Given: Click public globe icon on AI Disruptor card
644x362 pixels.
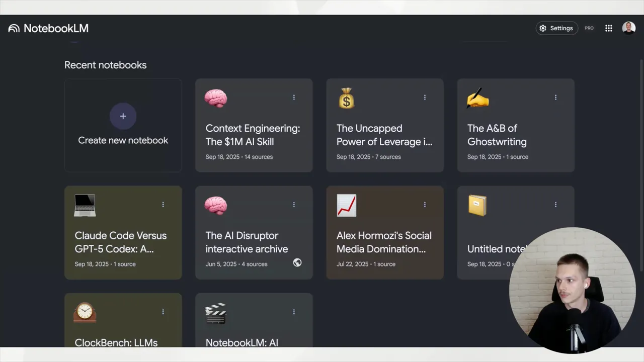Looking at the screenshot, I should coord(297,262).
